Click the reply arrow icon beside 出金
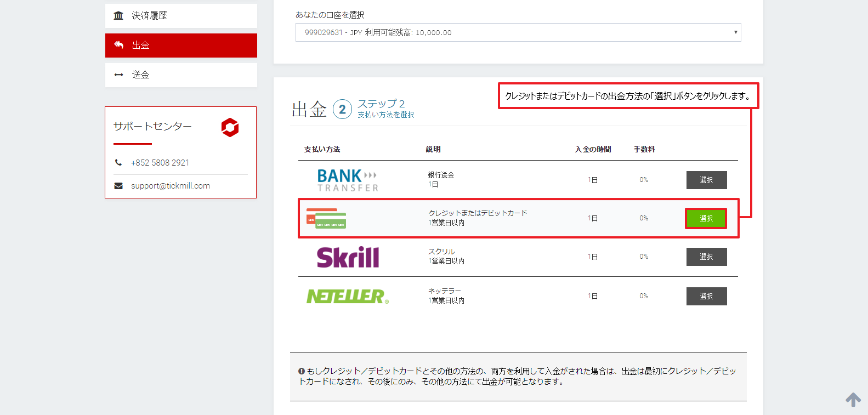868x415 pixels. (x=118, y=45)
